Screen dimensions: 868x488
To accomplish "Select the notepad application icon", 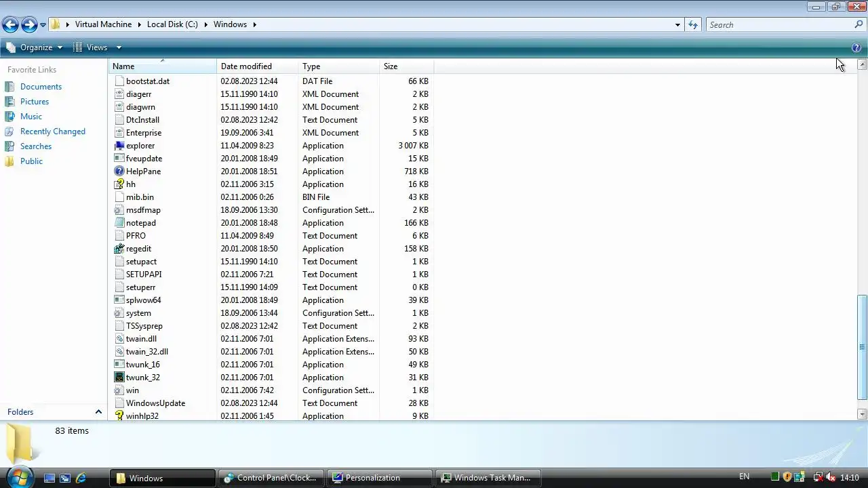I will [x=119, y=223].
